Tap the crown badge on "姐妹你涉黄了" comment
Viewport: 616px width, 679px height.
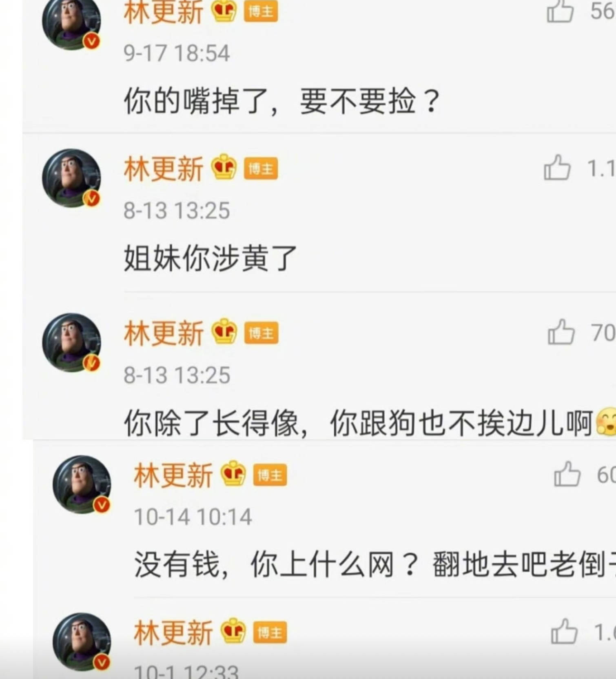click(224, 167)
